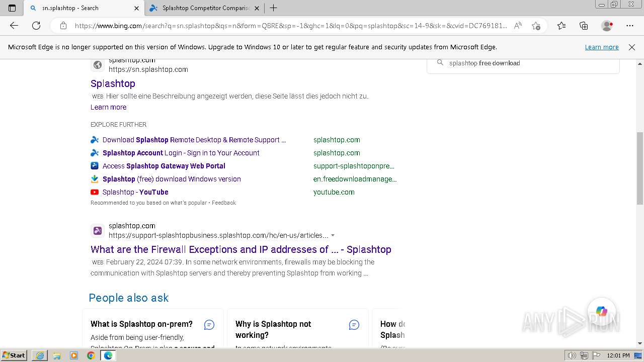This screenshot has width=644, height=362.
Task: Open the media player taskbar icon
Action: pos(74,355)
